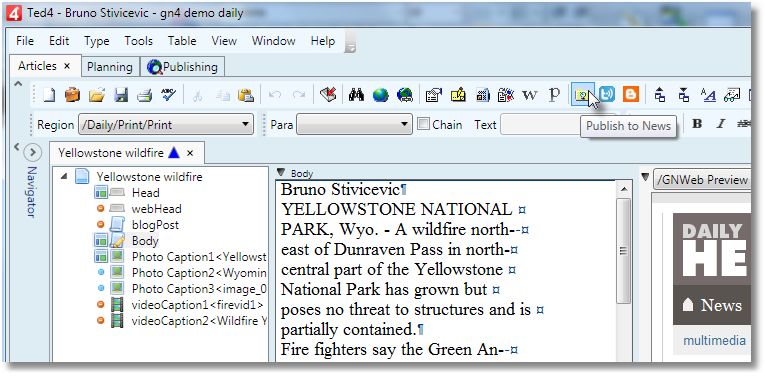Switch to the Planning tab
Image resolution: width=765 pixels, height=376 pixels.
click(110, 67)
